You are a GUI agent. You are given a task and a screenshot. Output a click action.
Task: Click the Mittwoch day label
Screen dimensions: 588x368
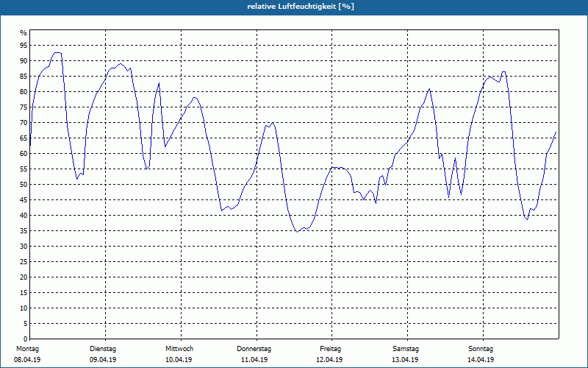[179, 349]
